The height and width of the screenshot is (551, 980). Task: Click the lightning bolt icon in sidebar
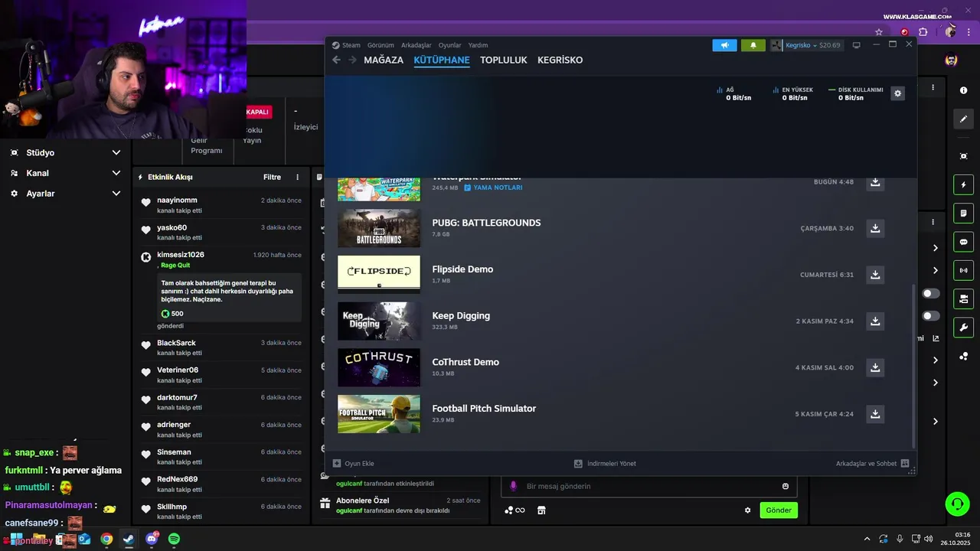click(x=963, y=184)
